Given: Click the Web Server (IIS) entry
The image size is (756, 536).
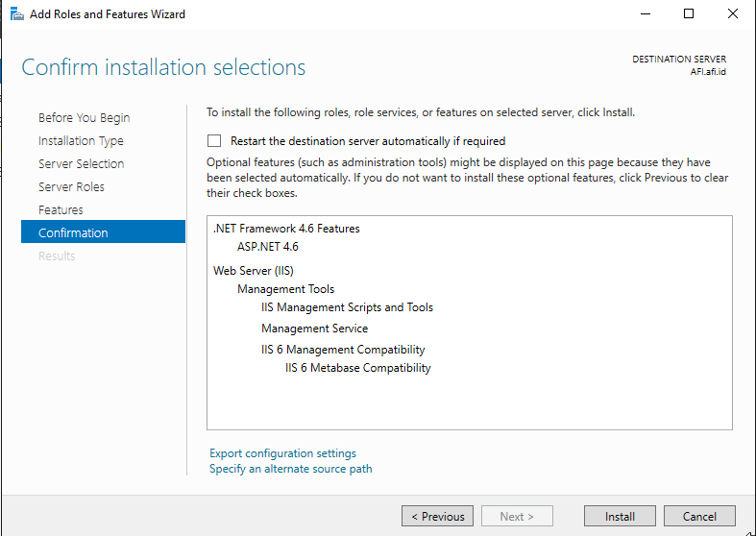Looking at the screenshot, I should 253,271.
